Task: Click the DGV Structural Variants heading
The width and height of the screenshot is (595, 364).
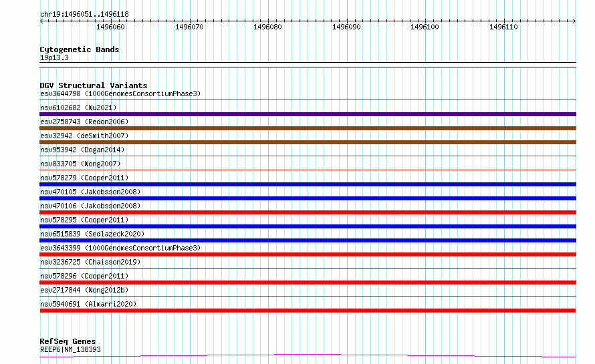Action: (94, 85)
